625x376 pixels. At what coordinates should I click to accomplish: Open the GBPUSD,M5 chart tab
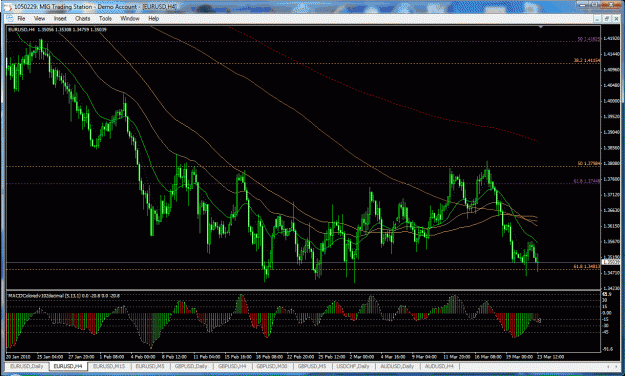[x=312, y=366]
